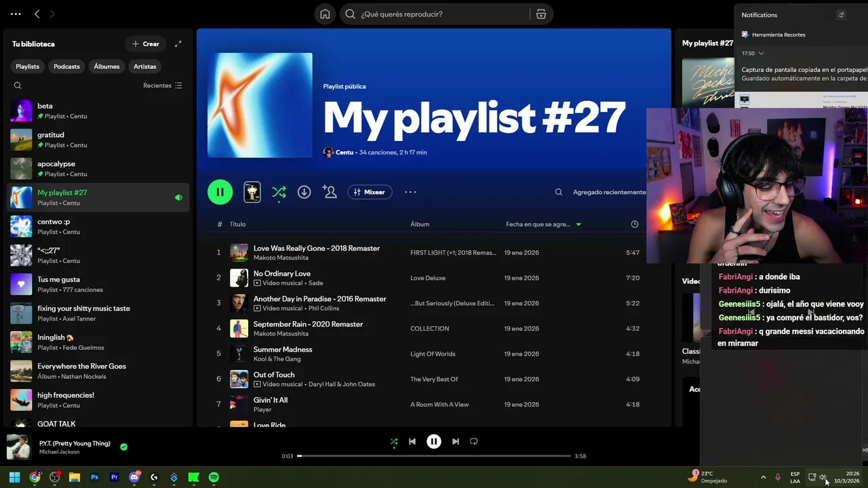This screenshot has height=488, width=868.
Task: Sort by the Álbum column header
Action: (x=420, y=224)
